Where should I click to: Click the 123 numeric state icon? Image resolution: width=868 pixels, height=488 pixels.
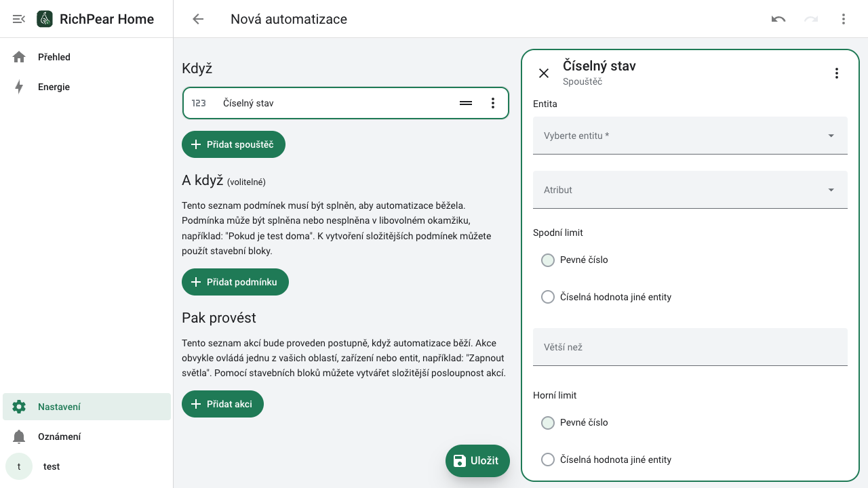[x=199, y=103]
